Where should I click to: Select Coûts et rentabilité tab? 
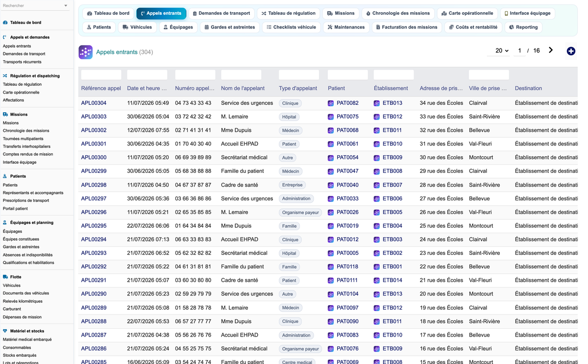tap(473, 27)
